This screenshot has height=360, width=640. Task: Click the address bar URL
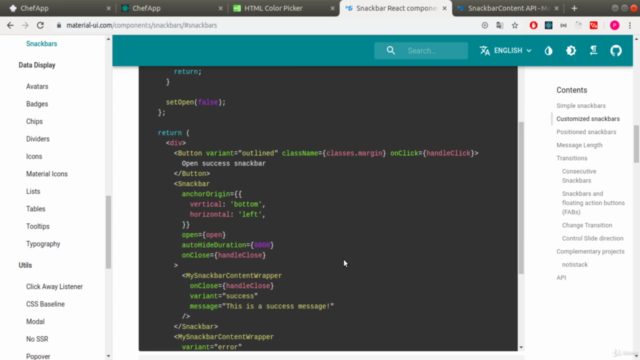pos(142,25)
